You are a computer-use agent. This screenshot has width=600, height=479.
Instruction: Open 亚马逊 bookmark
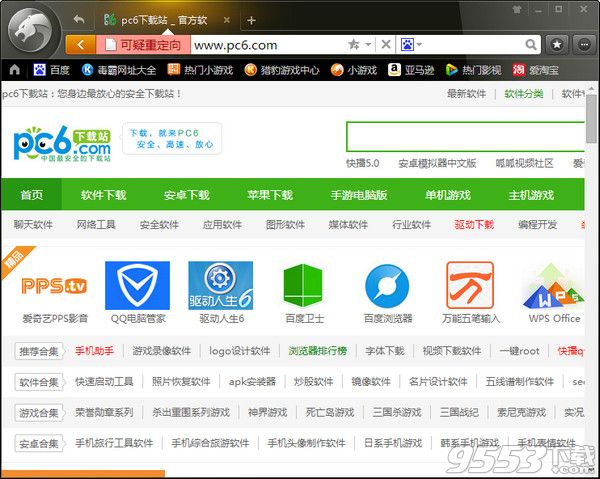coord(411,70)
